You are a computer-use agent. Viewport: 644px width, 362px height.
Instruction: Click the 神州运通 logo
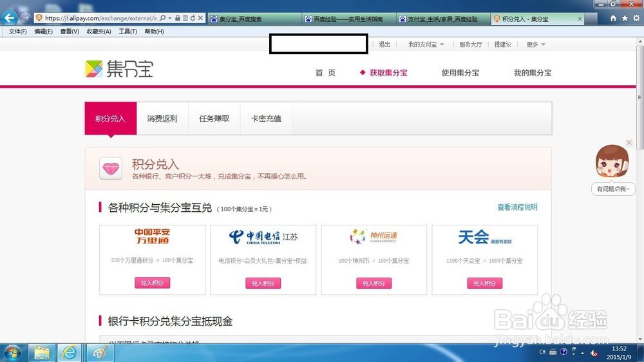374,236
